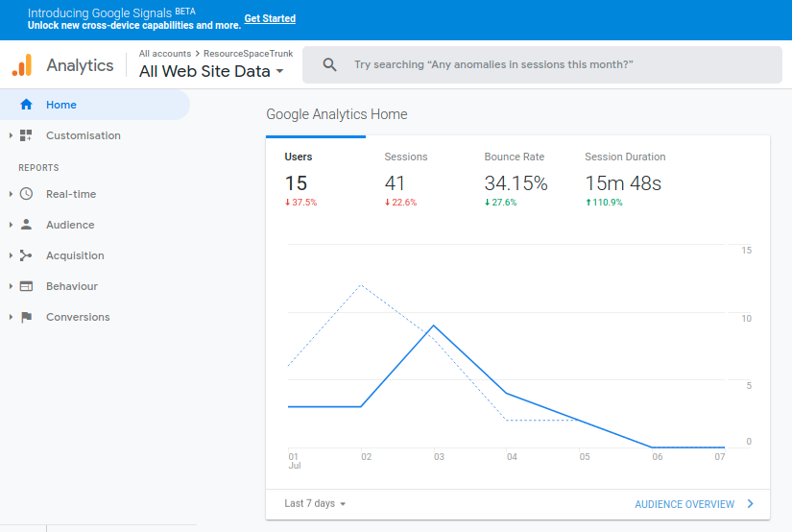Select the Sessions metric tab

(416, 179)
